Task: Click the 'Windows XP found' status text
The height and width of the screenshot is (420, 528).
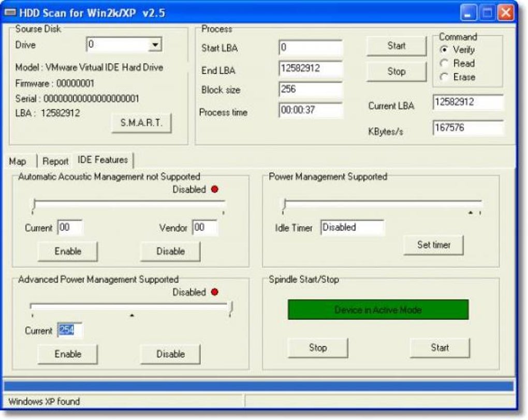Action: (44, 401)
